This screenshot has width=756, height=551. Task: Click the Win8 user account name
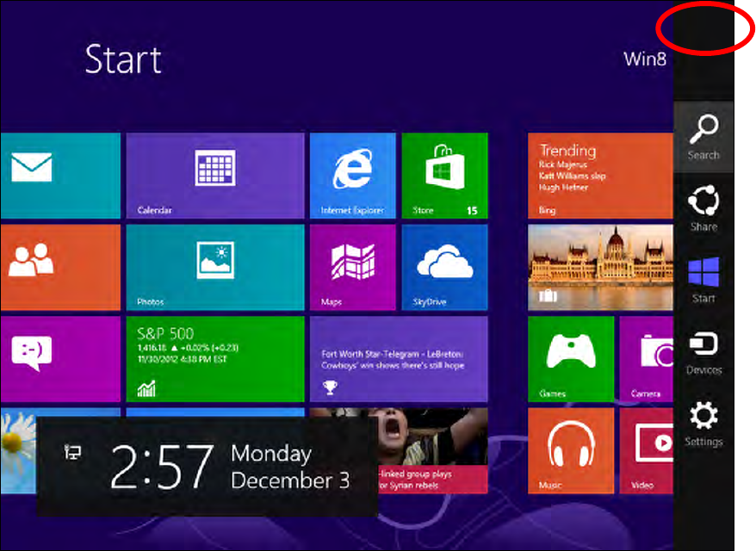click(x=645, y=59)
